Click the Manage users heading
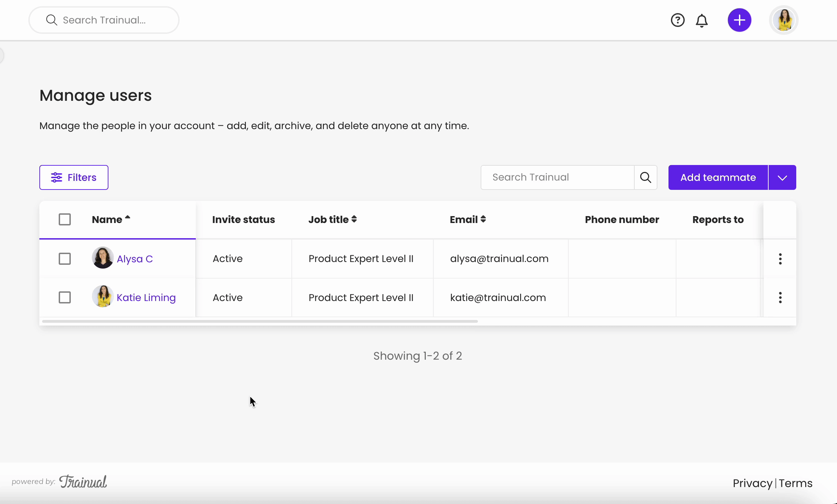Viewport: 837px width, 504px height. click(96, 96)
